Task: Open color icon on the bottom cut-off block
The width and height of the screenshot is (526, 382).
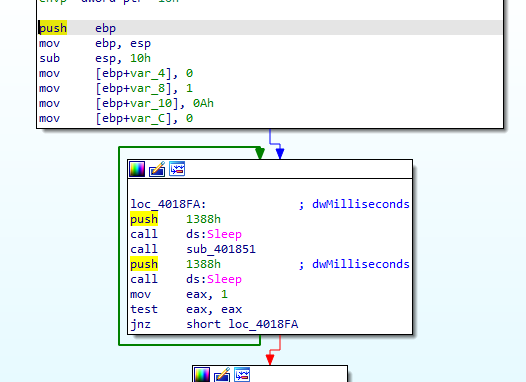Action: (x=202, y=375)
